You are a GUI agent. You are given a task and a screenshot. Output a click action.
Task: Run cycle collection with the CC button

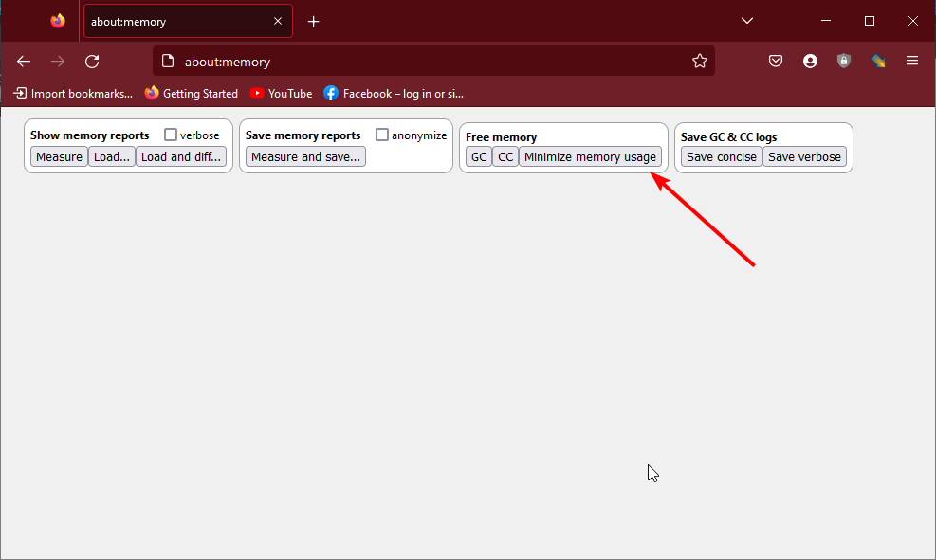(505, 157)
